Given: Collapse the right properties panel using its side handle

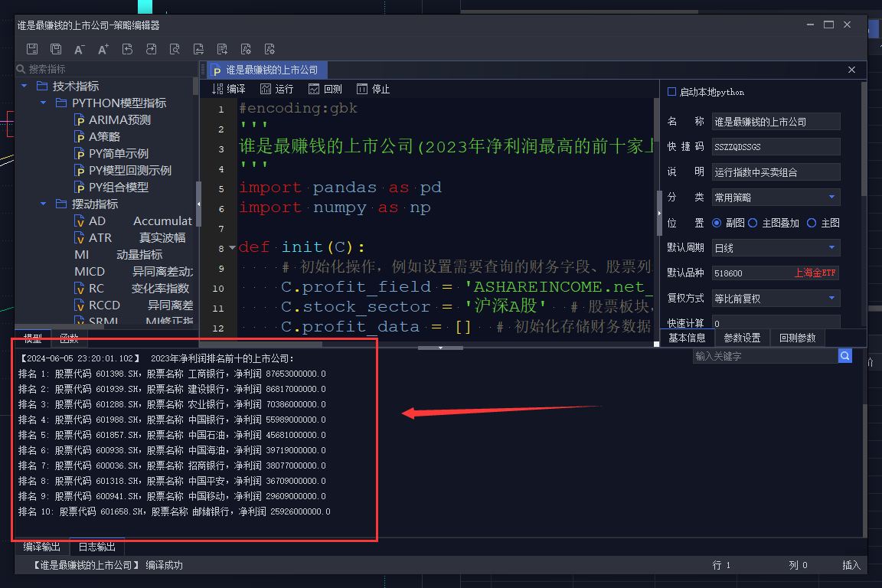Looking at the screenshot, I should pyautogui.click(x=659, y=214).
